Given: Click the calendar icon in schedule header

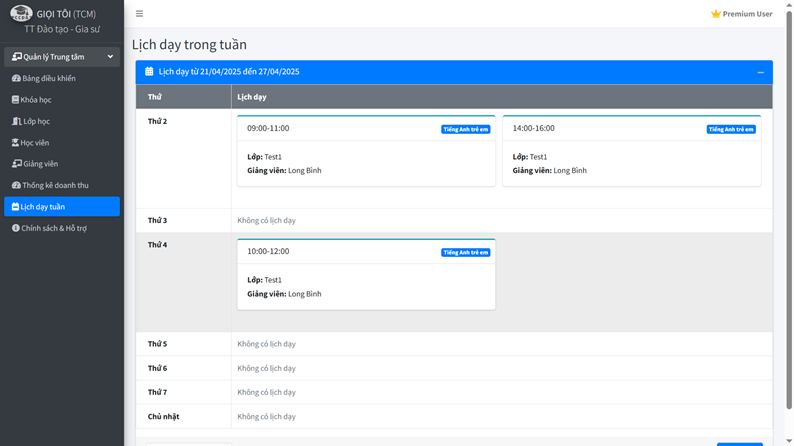Looking at the screenshot, I should coord(149,72).
